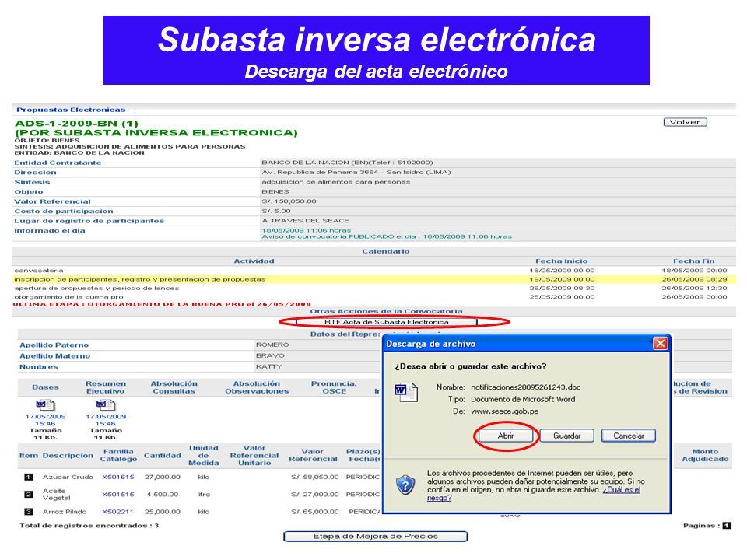The width and height of the screenshot is (747, 560).
Task: Click Azucar Crudo description
Action: [x=68, y=477]
